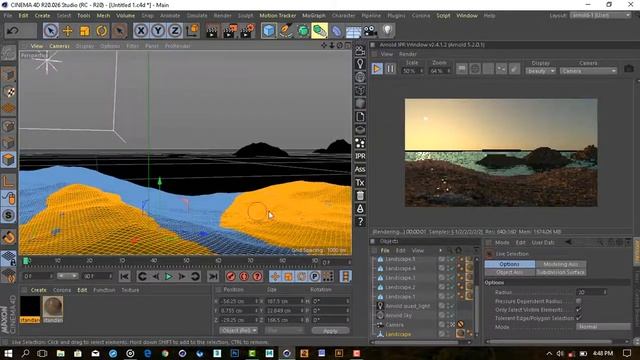Open the IPR Camera dropdown
640x360 pixels.
coord(588,71)
